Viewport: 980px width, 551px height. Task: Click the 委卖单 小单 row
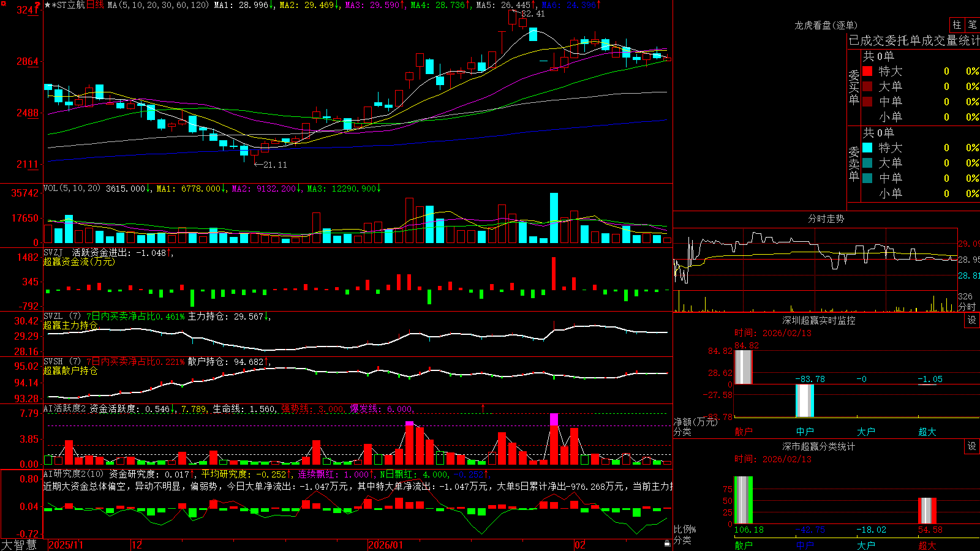[921, 193]
